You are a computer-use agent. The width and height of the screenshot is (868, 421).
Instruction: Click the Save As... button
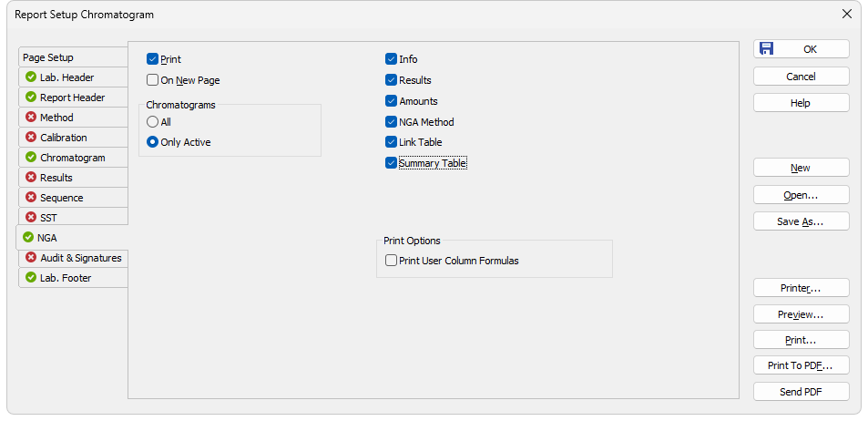click(x=801, y=221)
